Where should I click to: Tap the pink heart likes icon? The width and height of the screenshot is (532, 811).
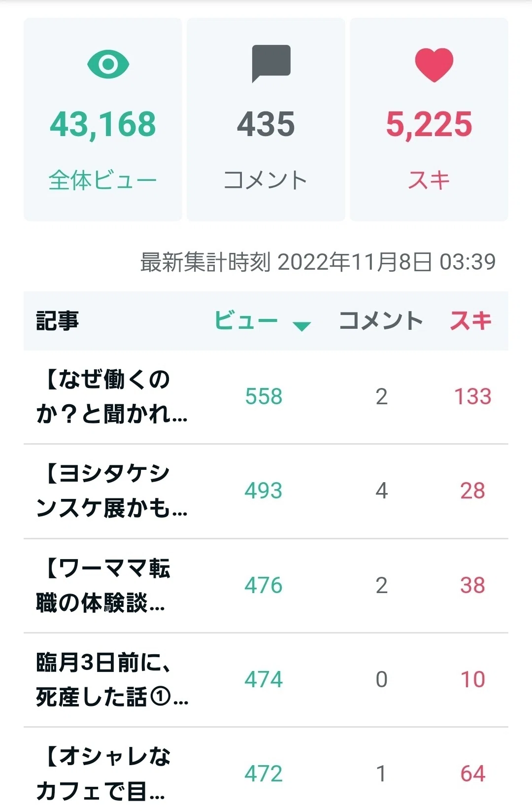pos(433,65)
